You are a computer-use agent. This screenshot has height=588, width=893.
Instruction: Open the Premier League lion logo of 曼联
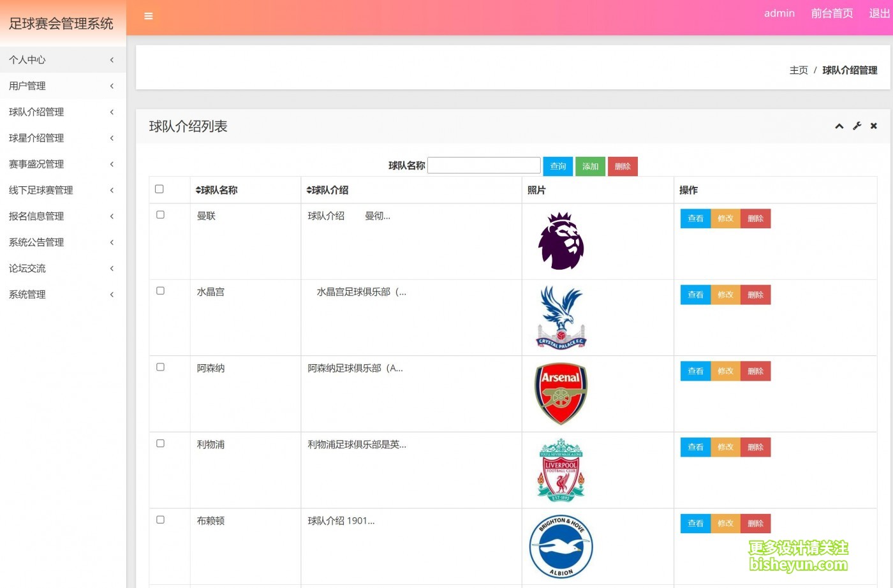pos(561,241)
